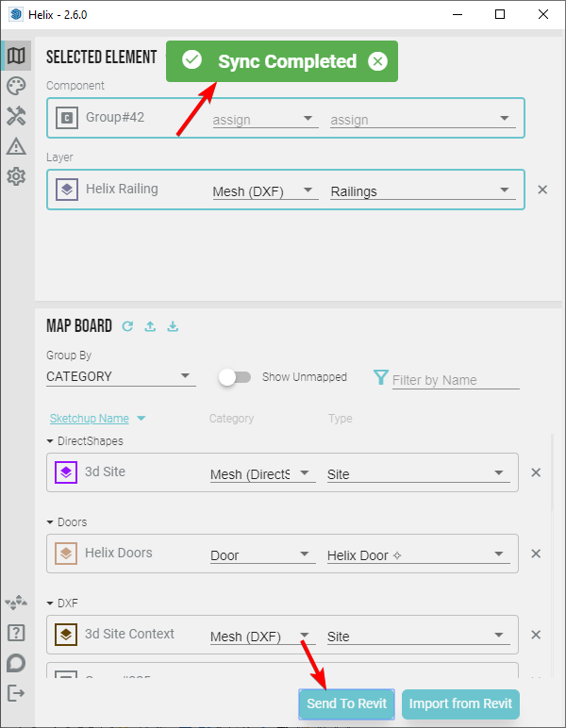Toggle the Show Unmapped switch
The image size is (566, 728).
click(235, 377)
